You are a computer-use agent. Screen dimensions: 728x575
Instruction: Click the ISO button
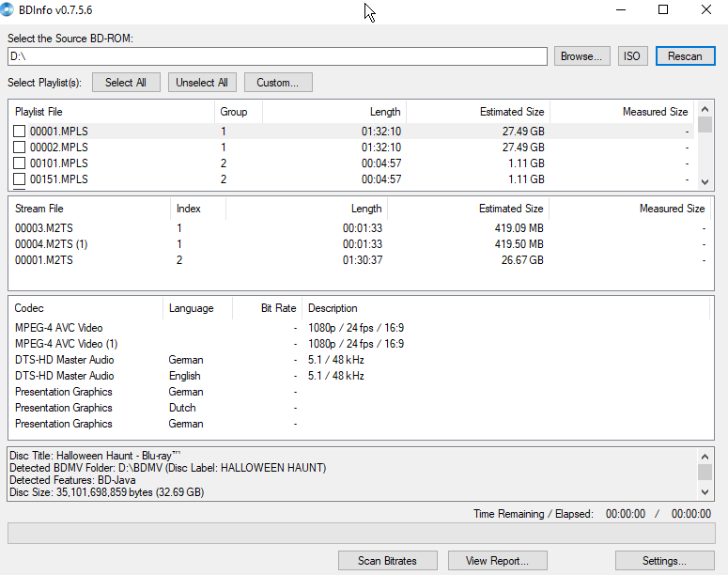click(632, 56)
